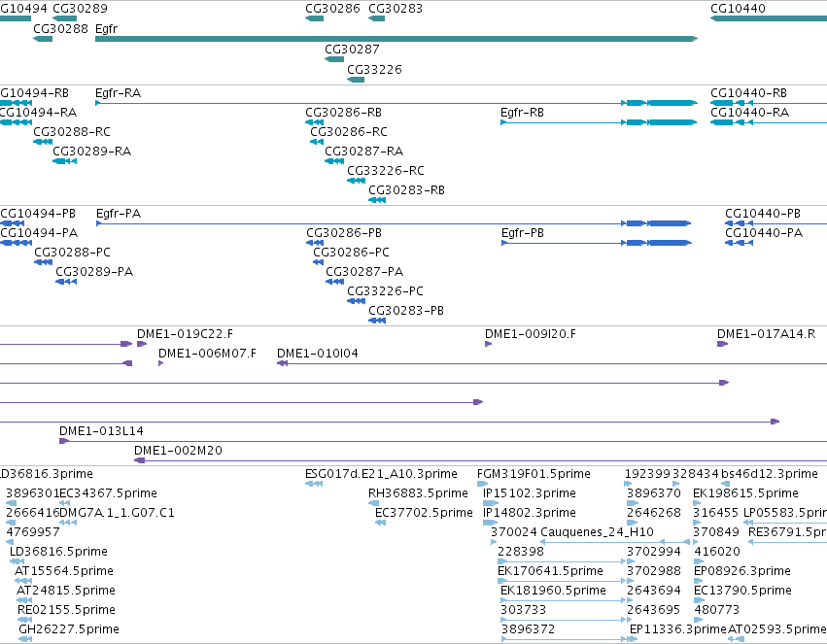
Task: Open the CG30286-PC protein label
Action: click(351, 253)
